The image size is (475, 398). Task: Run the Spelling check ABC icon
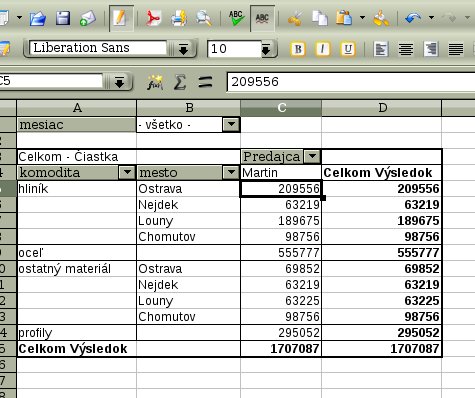click(x=236, y=18)
